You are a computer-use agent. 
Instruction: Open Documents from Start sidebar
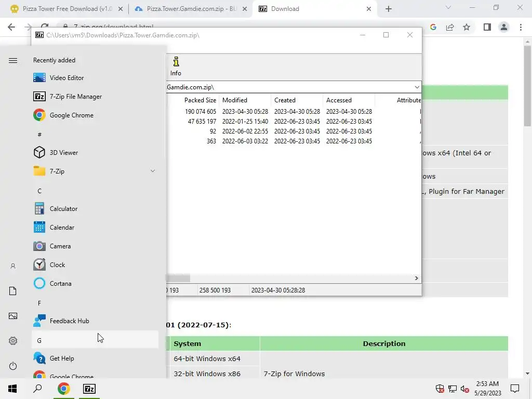13,291
